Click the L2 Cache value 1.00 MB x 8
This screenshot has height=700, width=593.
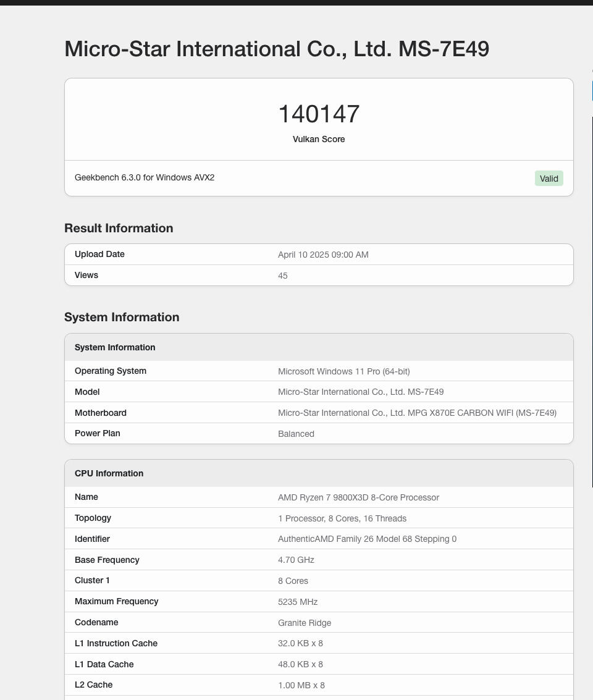tap(301, 685)
